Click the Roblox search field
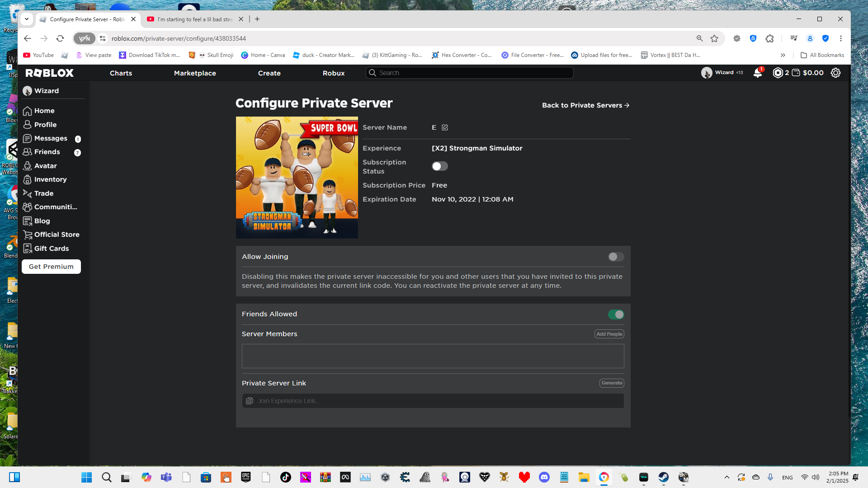 470,73
